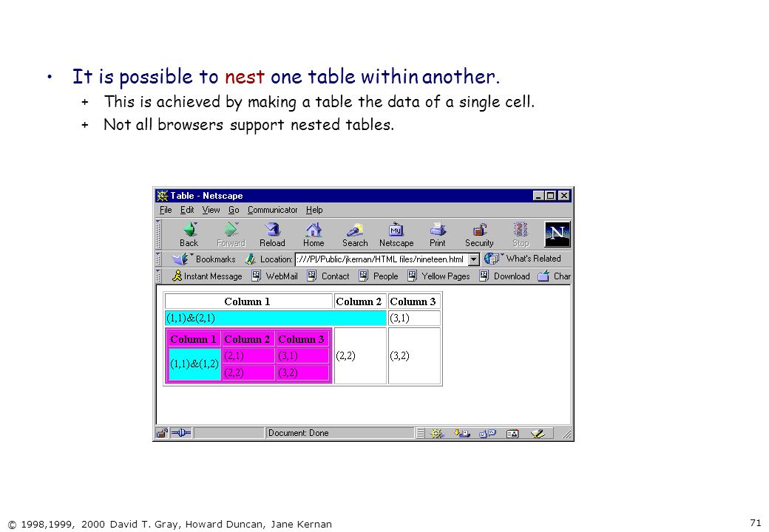
Task: Minimize the Netscape window
Action: tap(538, 196)
